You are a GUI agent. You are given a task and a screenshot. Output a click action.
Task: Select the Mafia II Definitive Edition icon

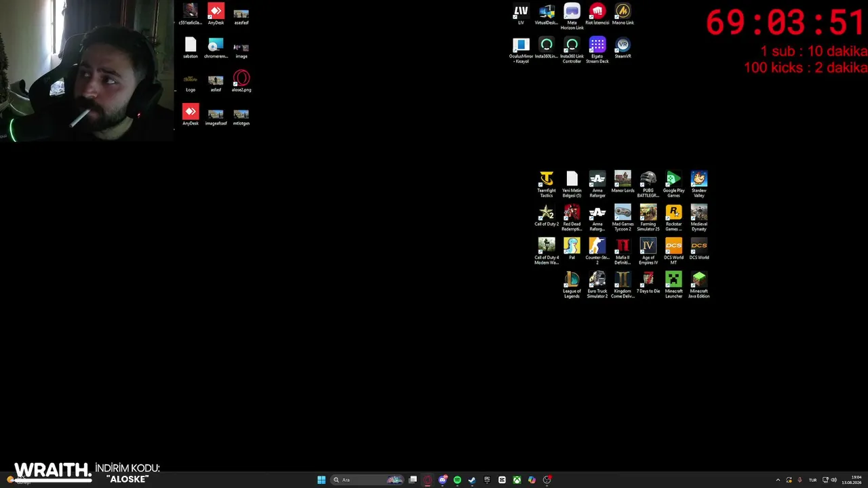(x=623, y=251)
